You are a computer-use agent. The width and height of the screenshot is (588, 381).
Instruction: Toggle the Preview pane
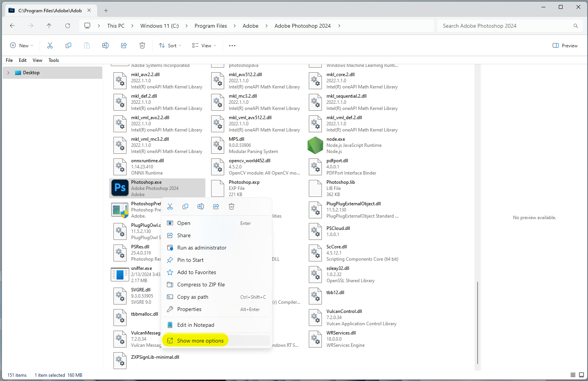(565, 45)
